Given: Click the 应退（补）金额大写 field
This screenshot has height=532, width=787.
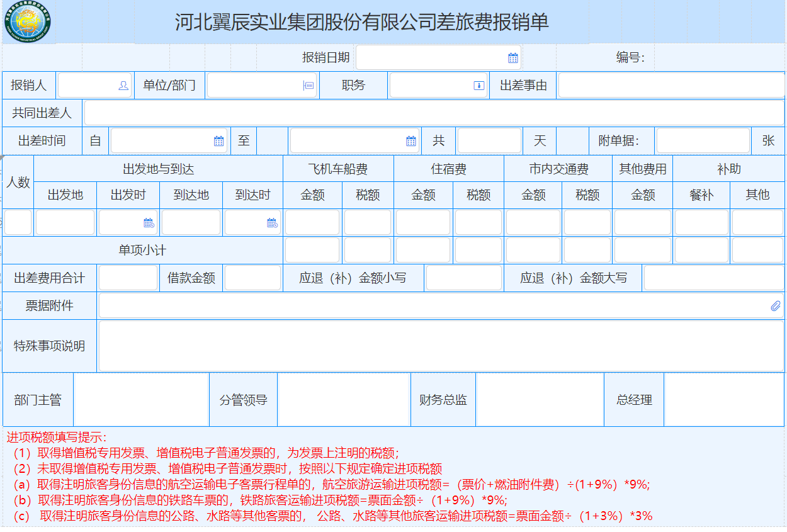Looking at the screenshot, I should [x=713, y=278].
